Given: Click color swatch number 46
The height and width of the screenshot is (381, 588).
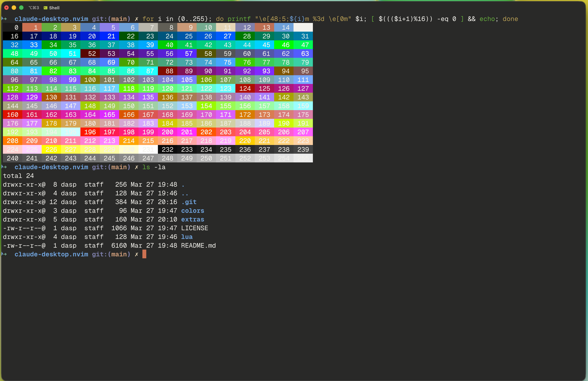Looking at the screenshot, I should coord(284,45).
